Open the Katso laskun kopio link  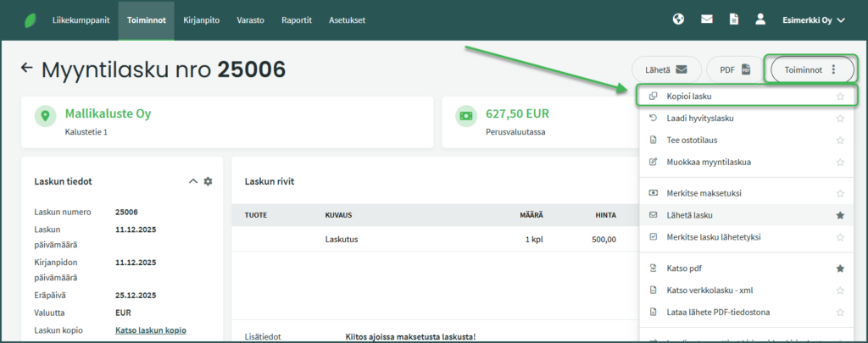[150, 330]
